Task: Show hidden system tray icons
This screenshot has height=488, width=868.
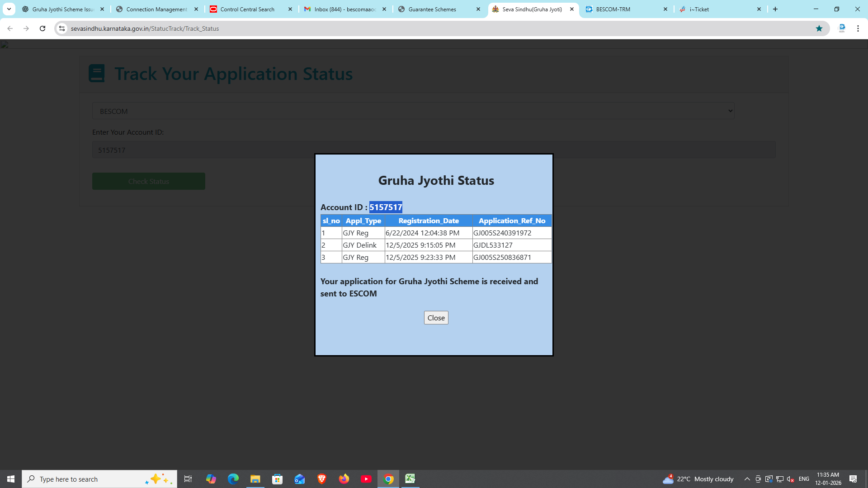Action: [747, 479]
